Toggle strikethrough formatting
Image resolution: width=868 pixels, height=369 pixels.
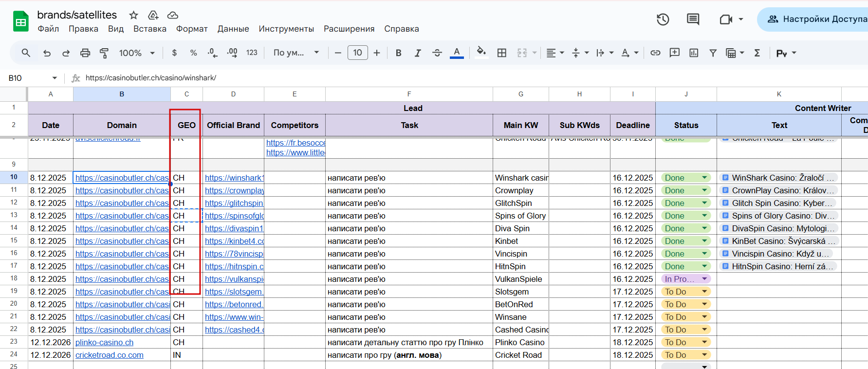tap(437, 53)
